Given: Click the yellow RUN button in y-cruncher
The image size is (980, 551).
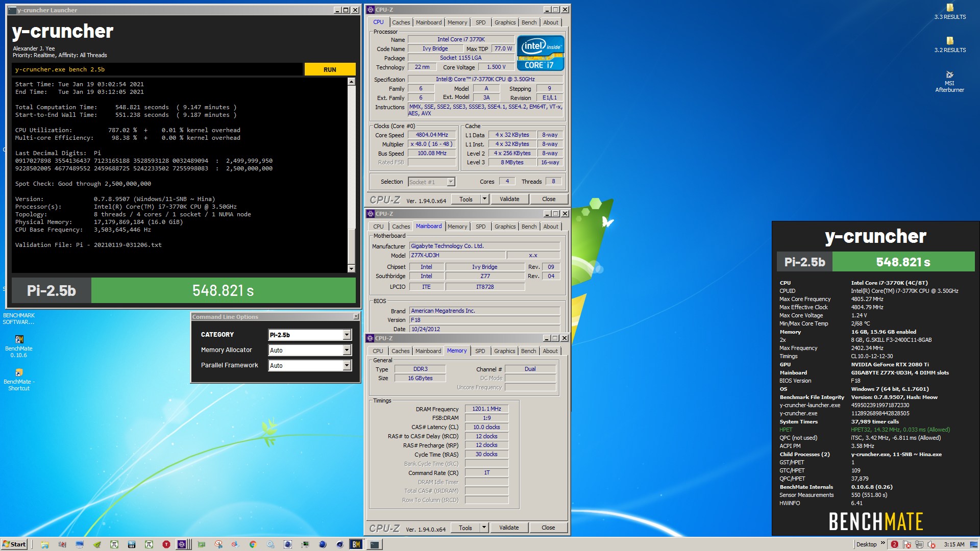Looking at the screenshot, I should 330,69.
